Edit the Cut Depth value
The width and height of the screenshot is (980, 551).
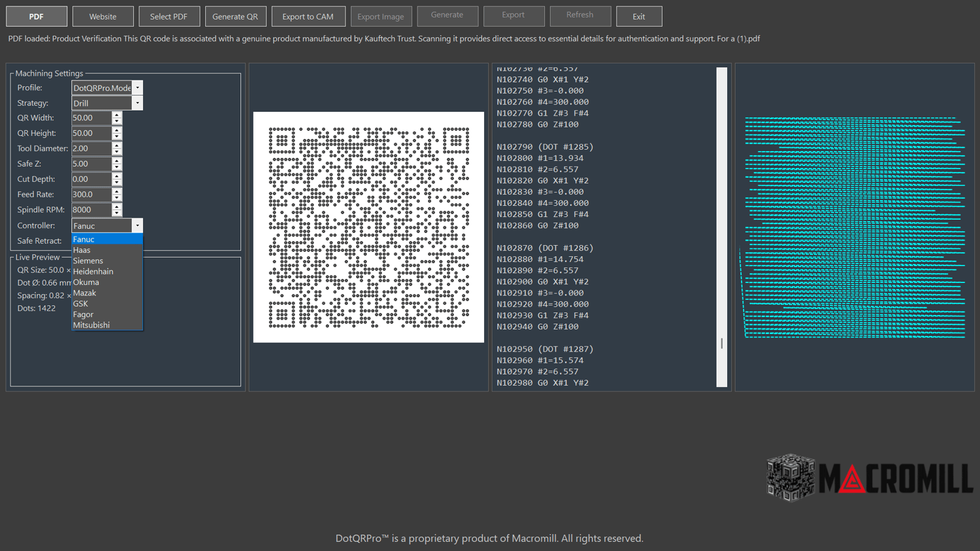(x=91, y=179)
